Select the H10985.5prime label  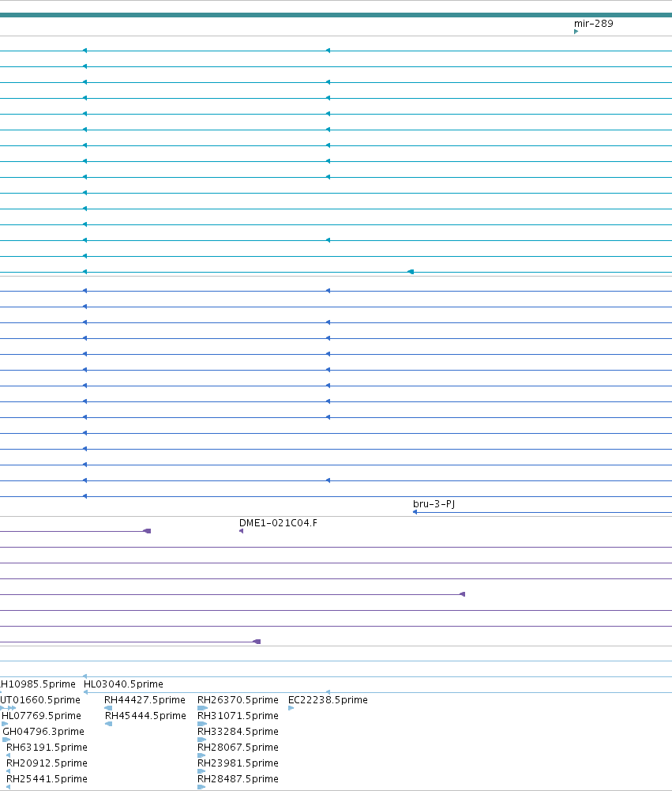(38, 684)
